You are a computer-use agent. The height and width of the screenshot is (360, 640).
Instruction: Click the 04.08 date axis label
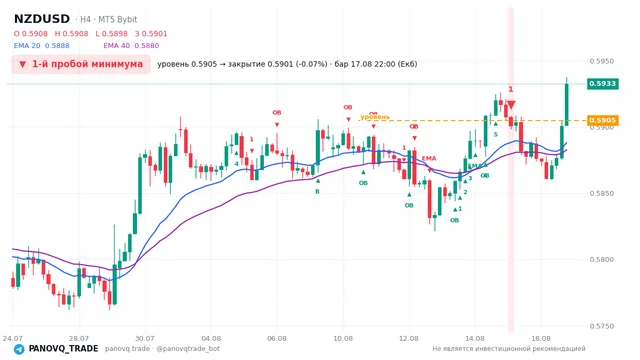point(211,338)
